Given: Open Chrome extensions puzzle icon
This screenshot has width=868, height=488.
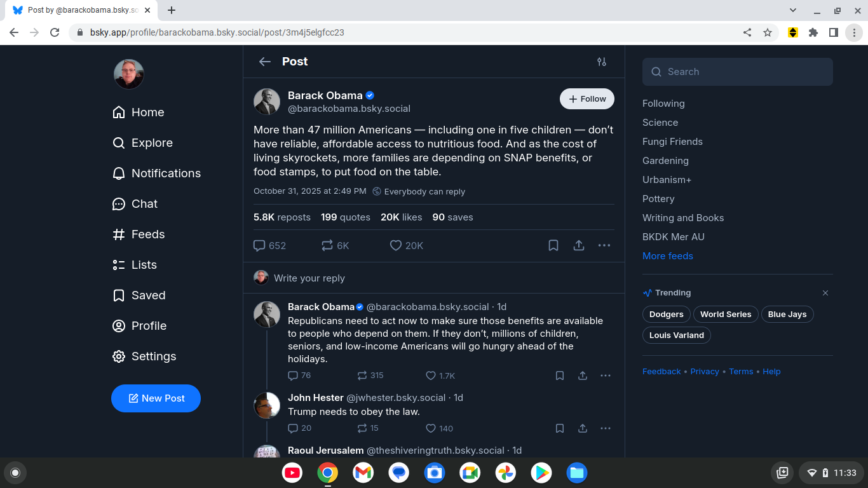Looking at the screenshot, I should [813, 32].
